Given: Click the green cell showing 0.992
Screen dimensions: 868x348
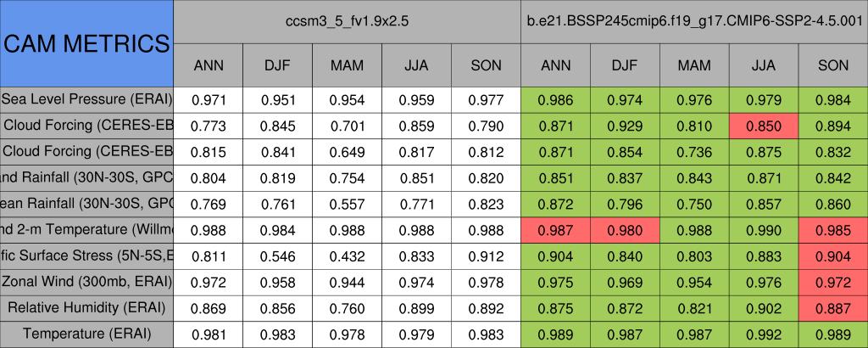Looking at the screenshot, I should (764, 334).
